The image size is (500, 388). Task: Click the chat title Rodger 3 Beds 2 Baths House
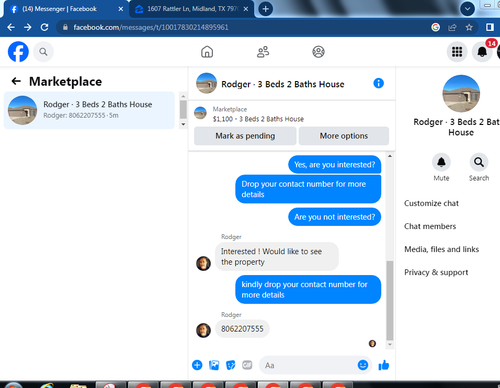283,84
